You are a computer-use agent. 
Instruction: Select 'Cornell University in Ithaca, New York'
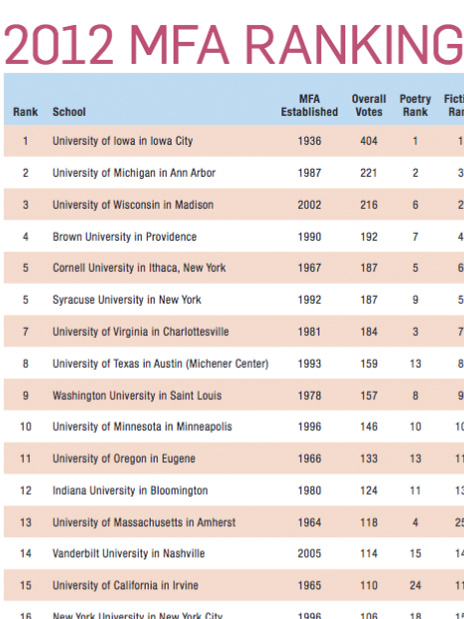139,268
